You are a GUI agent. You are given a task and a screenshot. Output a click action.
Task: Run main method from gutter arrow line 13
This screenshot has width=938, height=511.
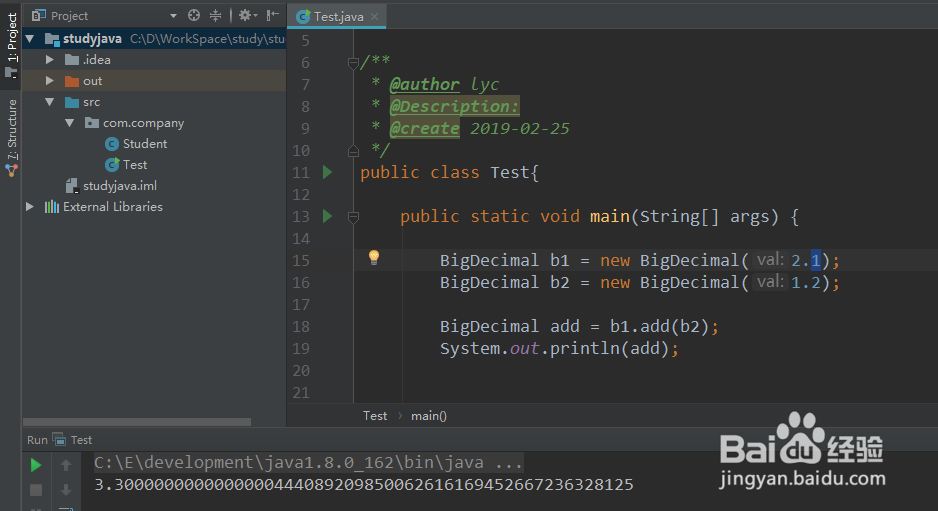[x=327, y=216]
